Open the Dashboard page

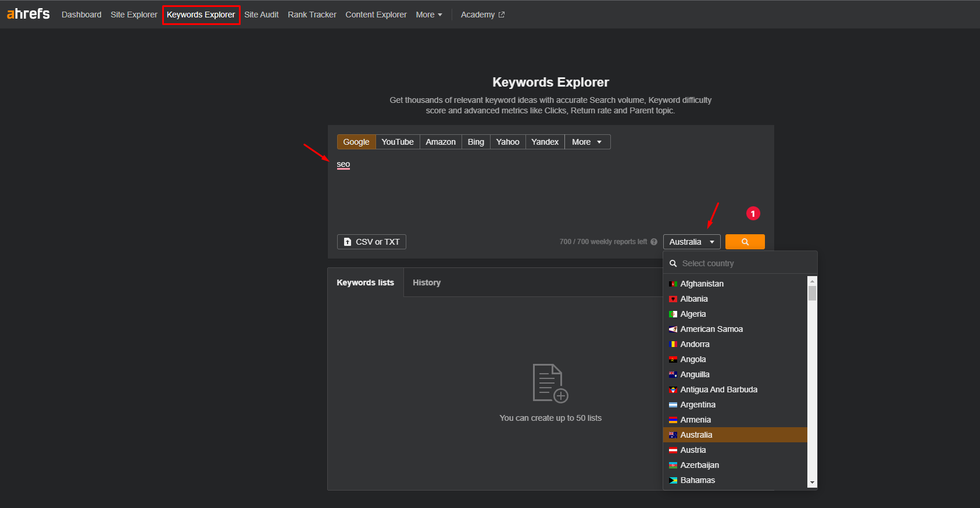81,15
